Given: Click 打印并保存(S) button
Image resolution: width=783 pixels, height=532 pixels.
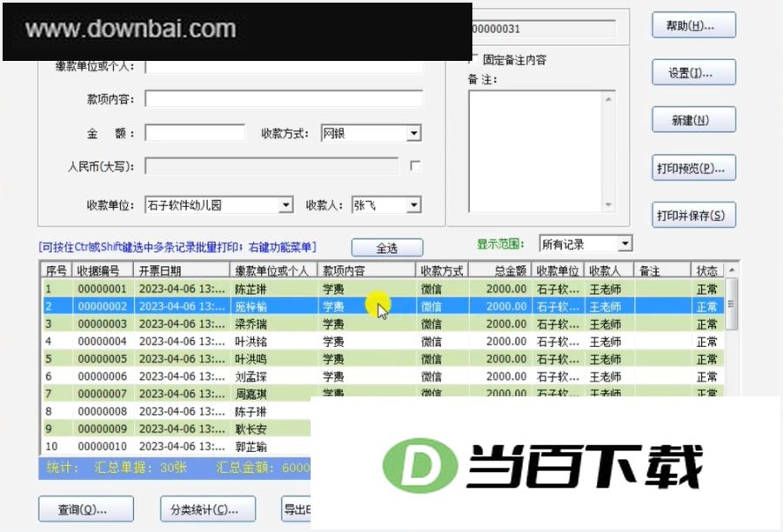Looking at the screenshot, I should [x=693, y=215].
